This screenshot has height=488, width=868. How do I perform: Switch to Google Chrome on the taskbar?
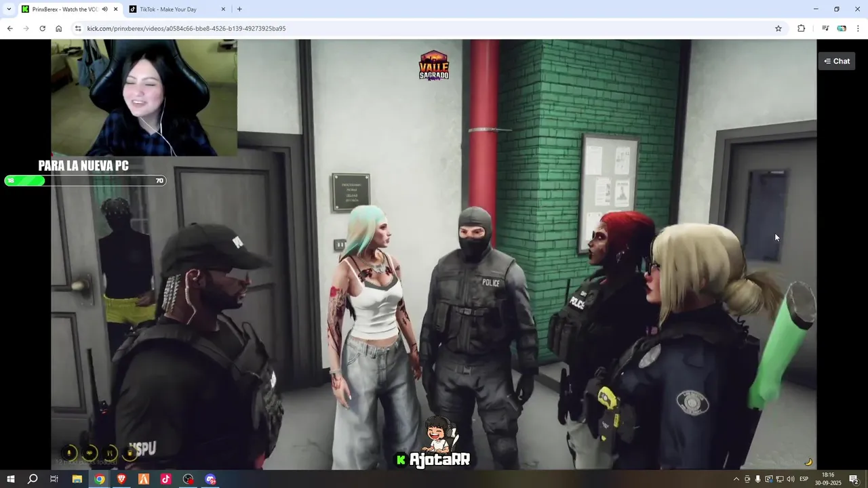click(x=100, y=479)
